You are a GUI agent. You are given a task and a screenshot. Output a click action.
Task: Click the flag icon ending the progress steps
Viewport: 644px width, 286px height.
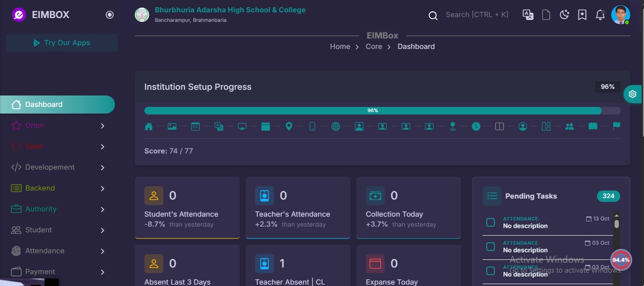click(x=616, y=126)
